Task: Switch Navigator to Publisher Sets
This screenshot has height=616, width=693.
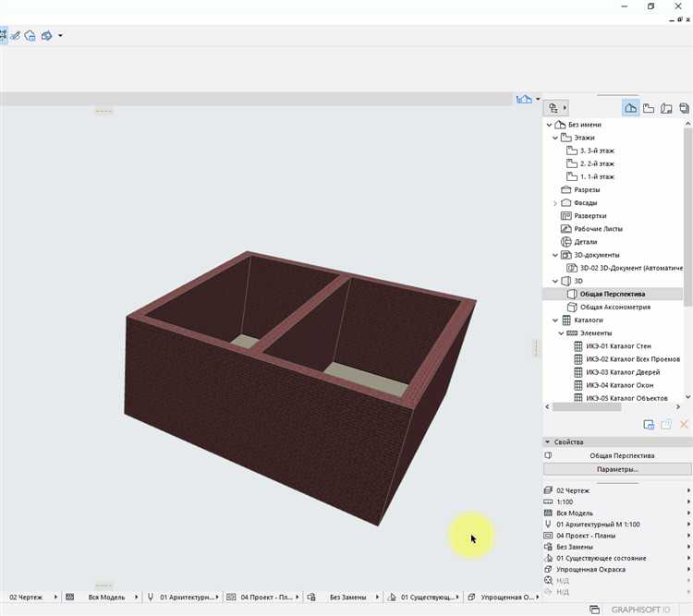Action: click(684, 108)
